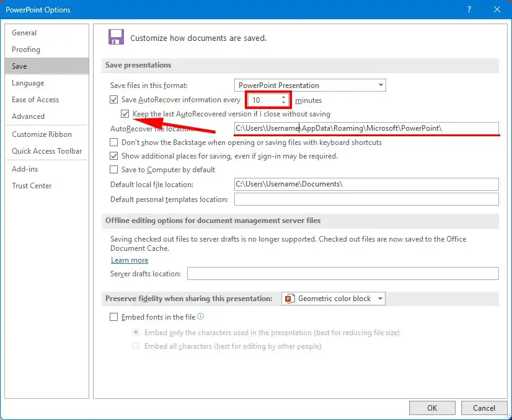This screenshot has height=420, width=512.
Task: Open the Advanced category
Action: tap(47, 116)
